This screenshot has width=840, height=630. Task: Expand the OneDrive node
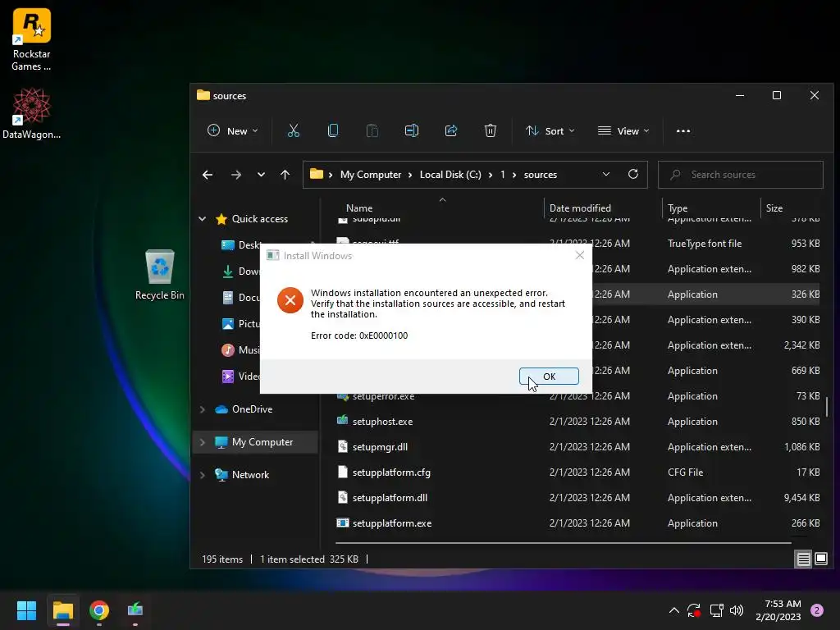click(203, 409)
